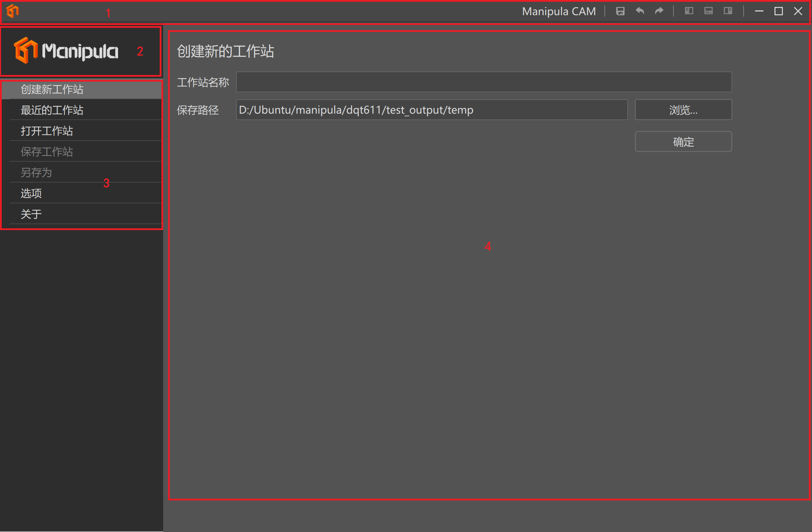The height and width of the screenshot is (532, 812).
Task: Open 关于 page
Action: click(82, 214)
